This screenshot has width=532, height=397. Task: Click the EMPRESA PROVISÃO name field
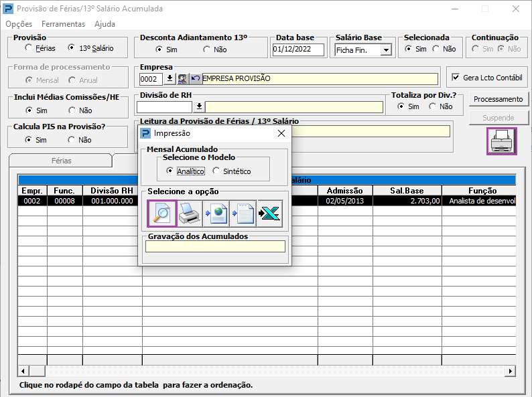coord(320,78)
